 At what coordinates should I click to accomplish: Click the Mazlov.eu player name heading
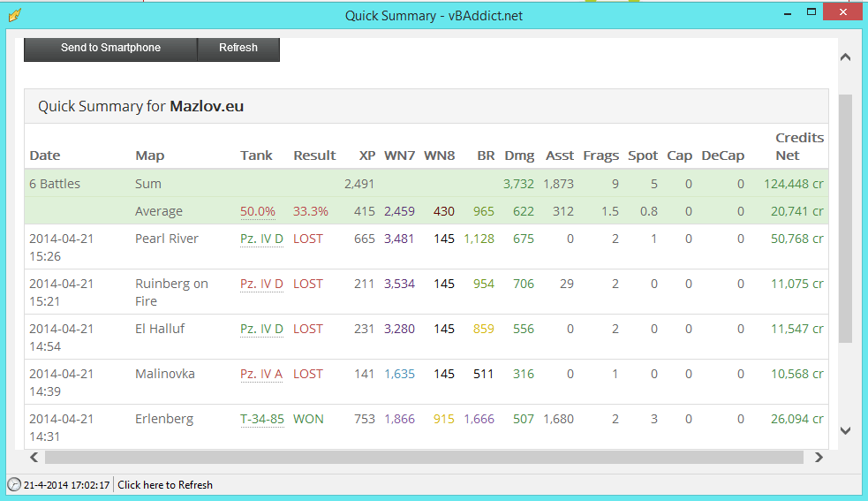207,106
